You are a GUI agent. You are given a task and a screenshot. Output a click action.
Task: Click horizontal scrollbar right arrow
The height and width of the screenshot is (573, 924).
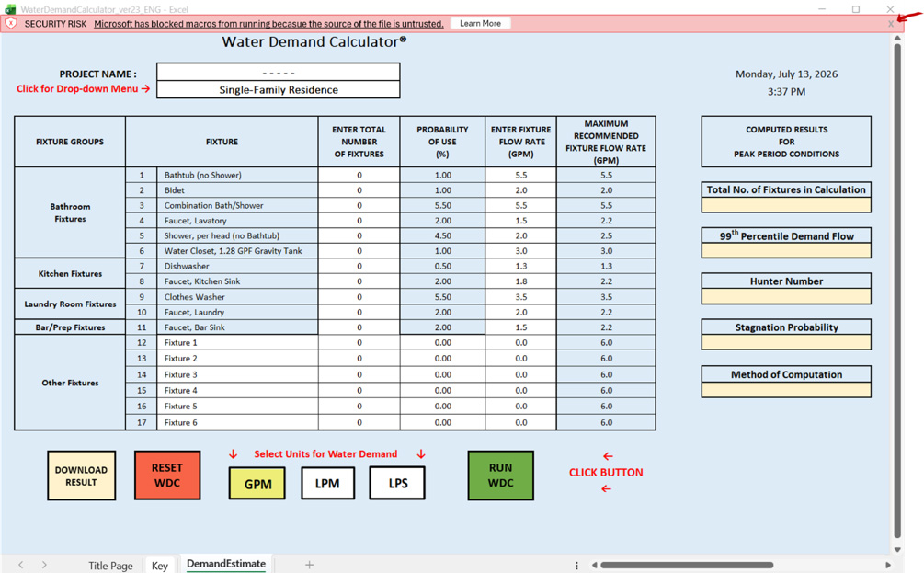(x=888, y=566)
